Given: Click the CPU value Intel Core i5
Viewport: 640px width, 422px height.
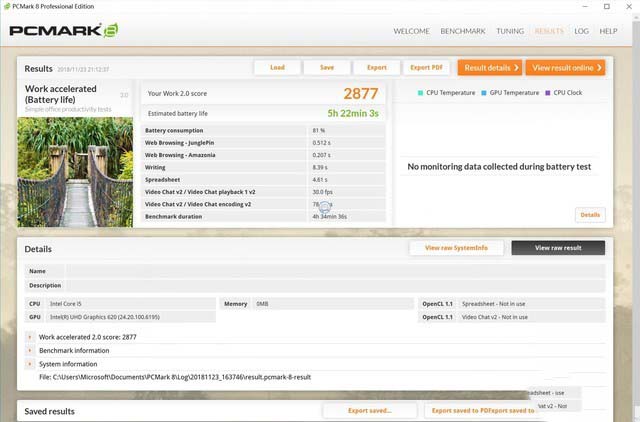Looking at the screenshot, I should [x=131, y=304].
